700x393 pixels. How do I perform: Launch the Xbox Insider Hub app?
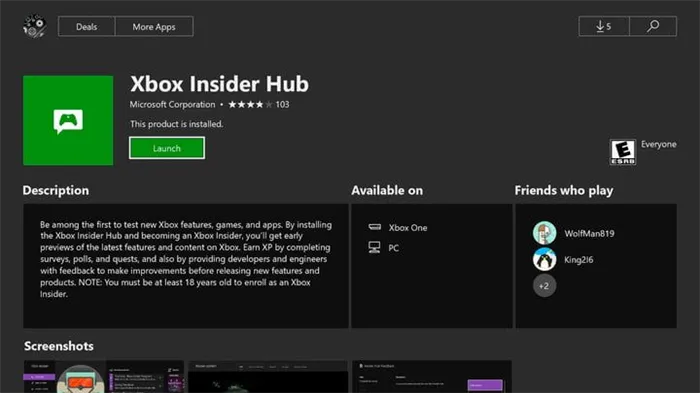coord(167,148)
